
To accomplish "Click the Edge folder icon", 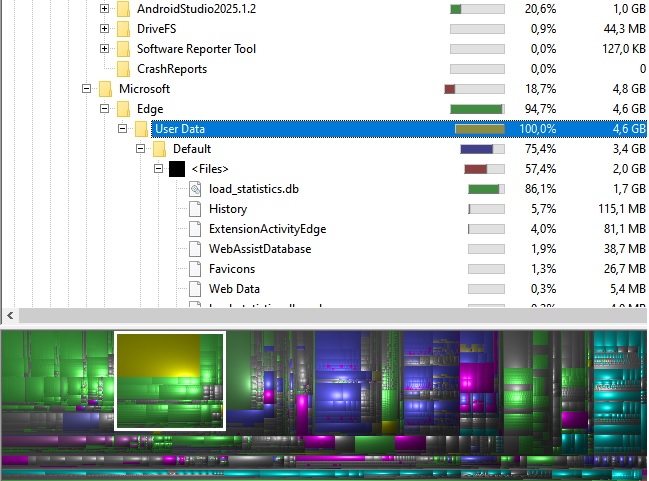I will [x=123, y=109].
